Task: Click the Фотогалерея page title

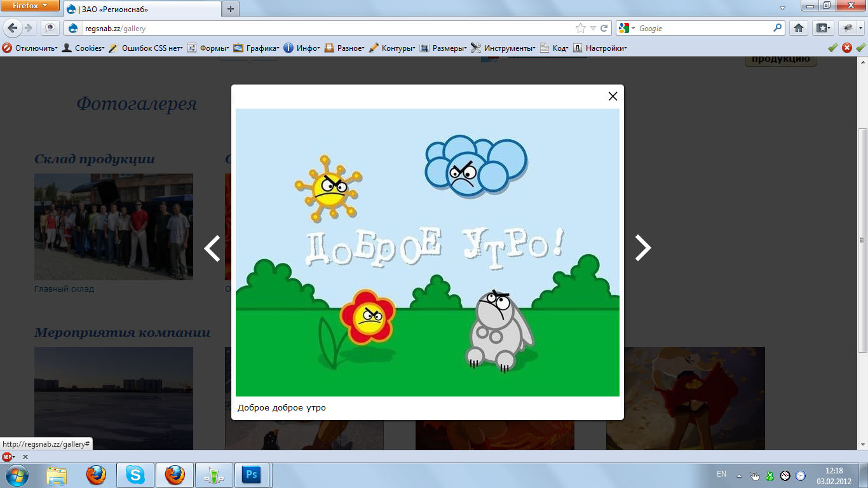Action: [x=137, y=104]
